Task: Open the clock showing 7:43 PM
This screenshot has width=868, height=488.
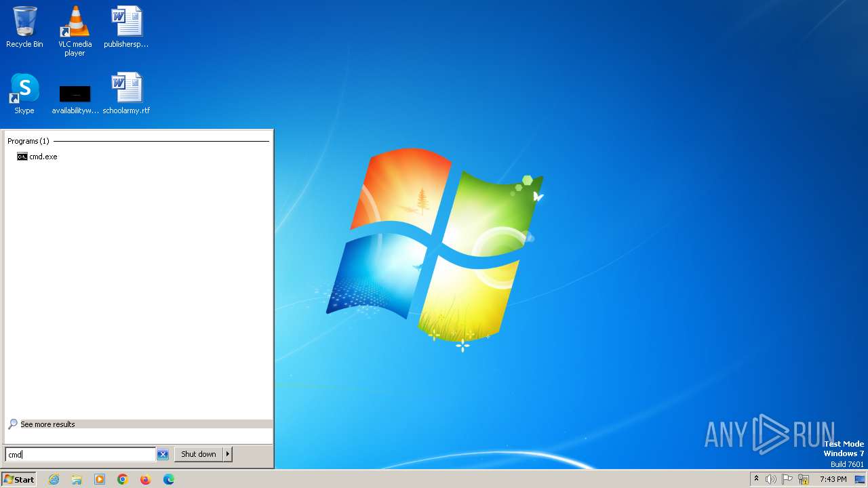Action: point(833,479)
